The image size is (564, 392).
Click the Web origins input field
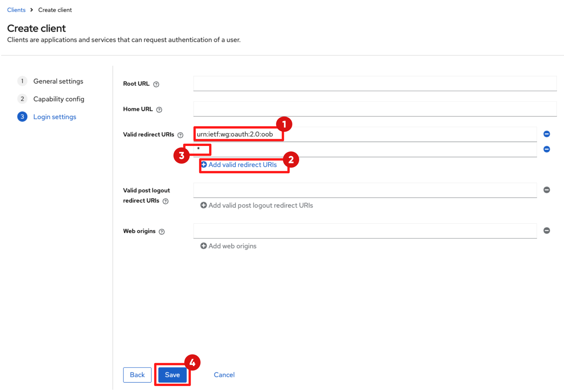[x=365, y=231]
